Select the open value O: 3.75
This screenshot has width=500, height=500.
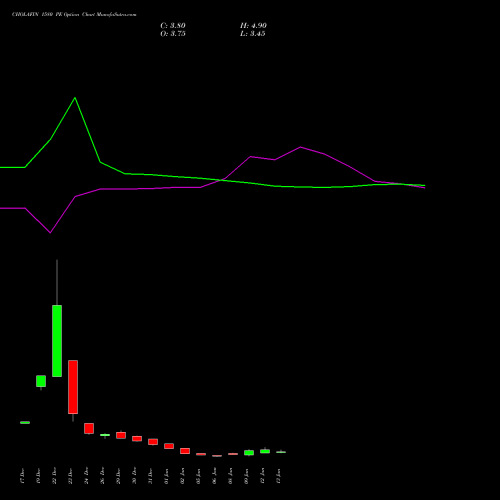click(x=173, y=34)
